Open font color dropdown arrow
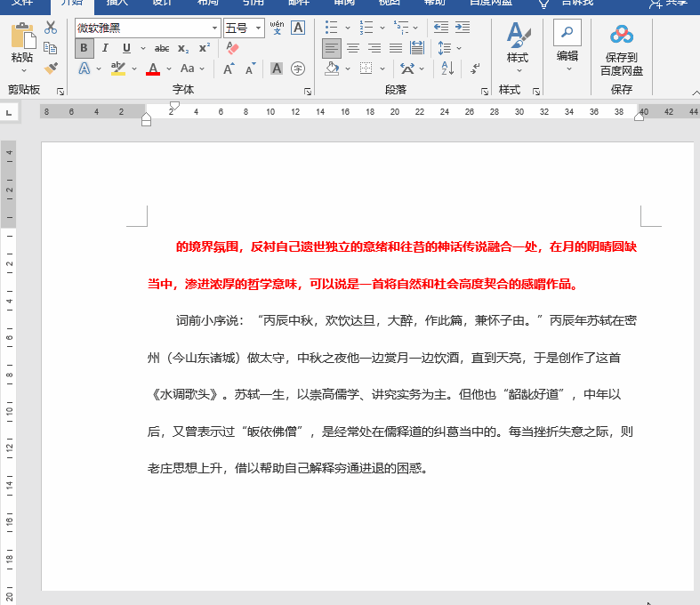Screen dimensions: 700x605 coord(169,69)
